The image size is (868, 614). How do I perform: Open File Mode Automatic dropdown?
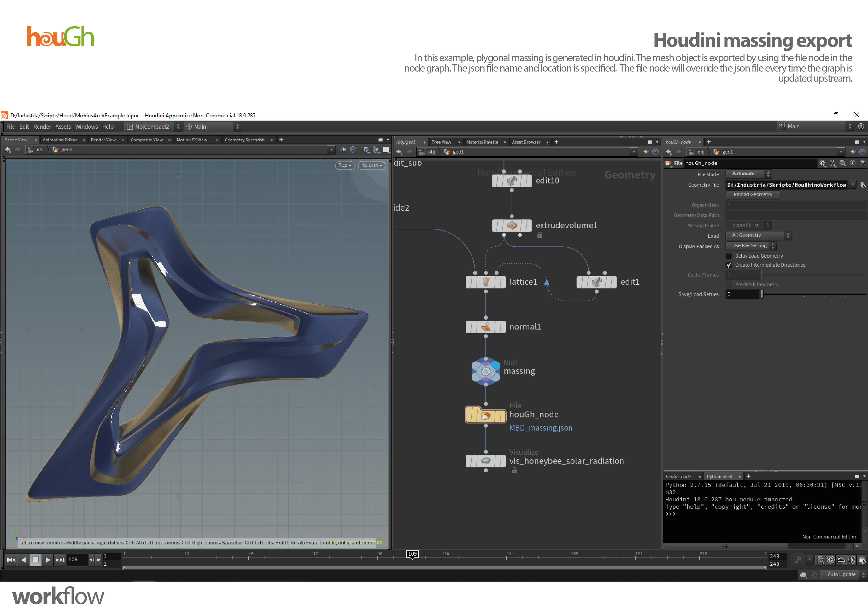[749, 174]
